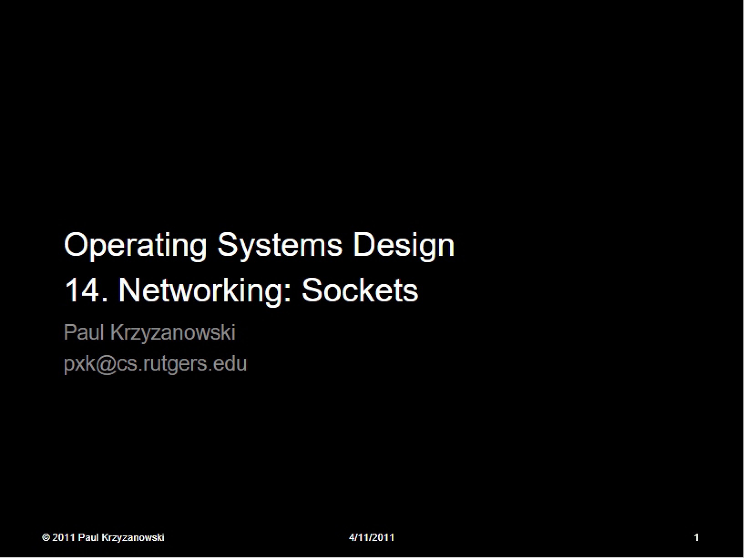Screen dimensions: 747x560
Task: Click the footer copyright '© 2011 Paul Krzyzanowski'
Action: click(x=103, y=538)
